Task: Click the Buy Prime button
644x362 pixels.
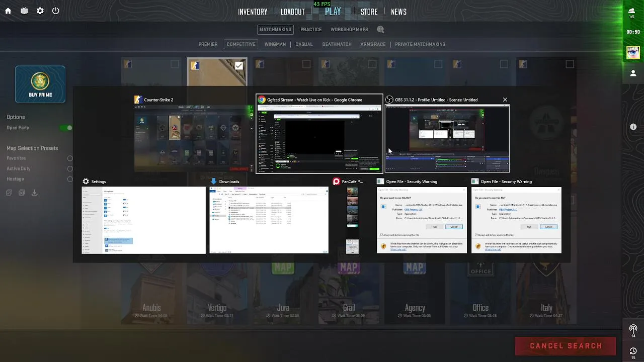Action: click(x=40, y=84)
